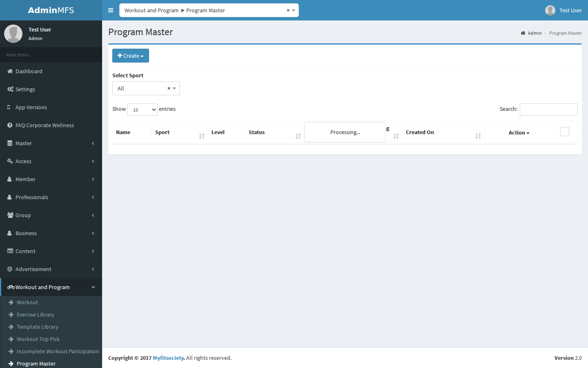Sort table by the Created On column
588x368 pixels.
pyautogui.click(x=443, y=132)
